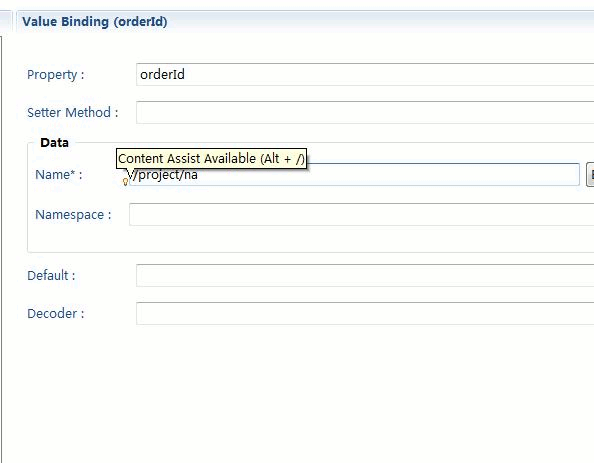Activate the Decoder text field
The height and width of the screenshot is (463, 594).
[x=365, y=313]
